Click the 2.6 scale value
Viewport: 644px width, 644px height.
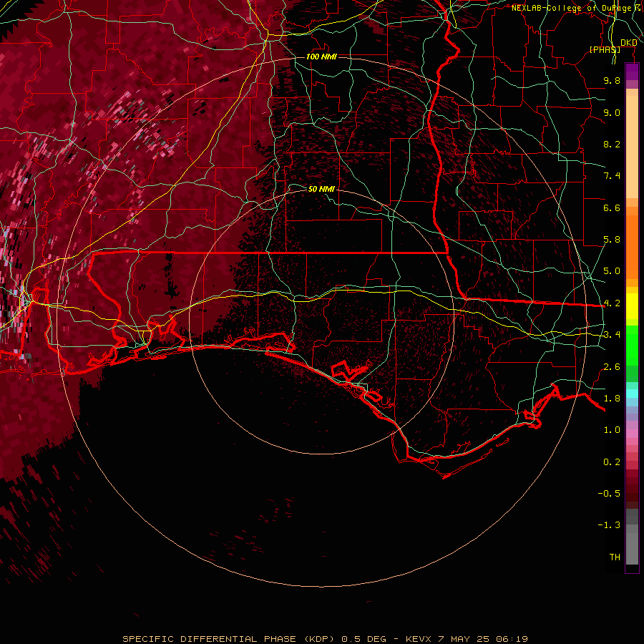click(612, 367)
